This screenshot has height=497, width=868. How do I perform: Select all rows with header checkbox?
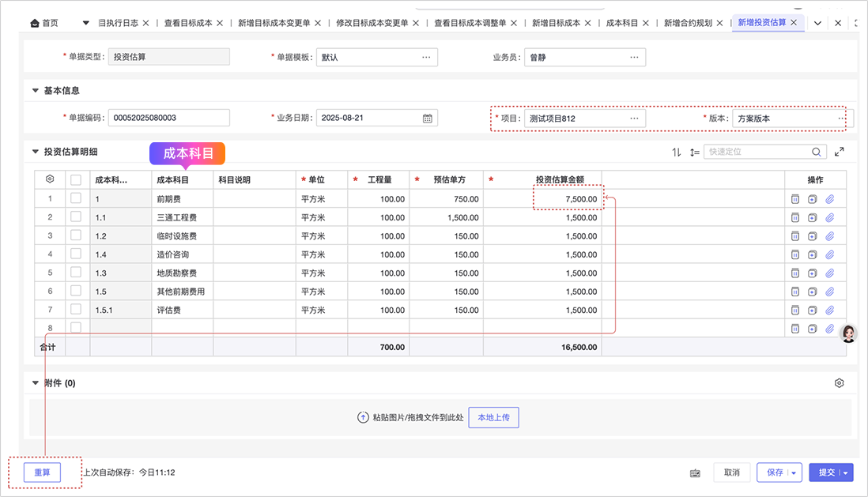tap(76, 180)
